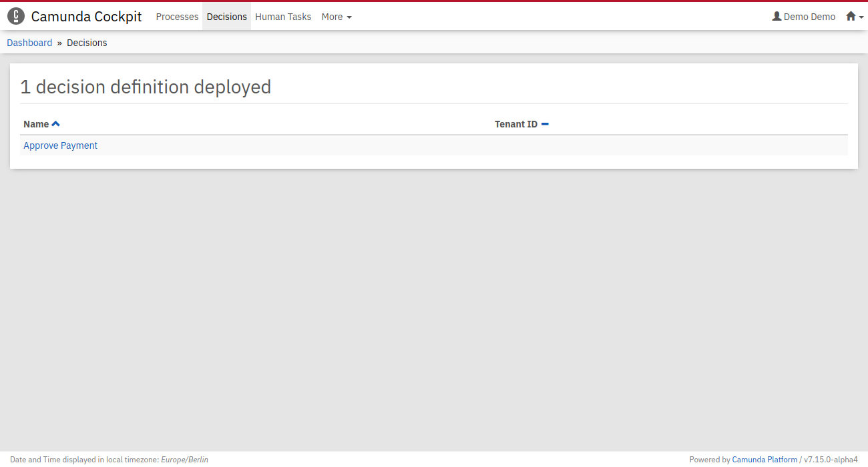
Task: Go to the Human Tasks tab
Action: click(x=283, y=17)
